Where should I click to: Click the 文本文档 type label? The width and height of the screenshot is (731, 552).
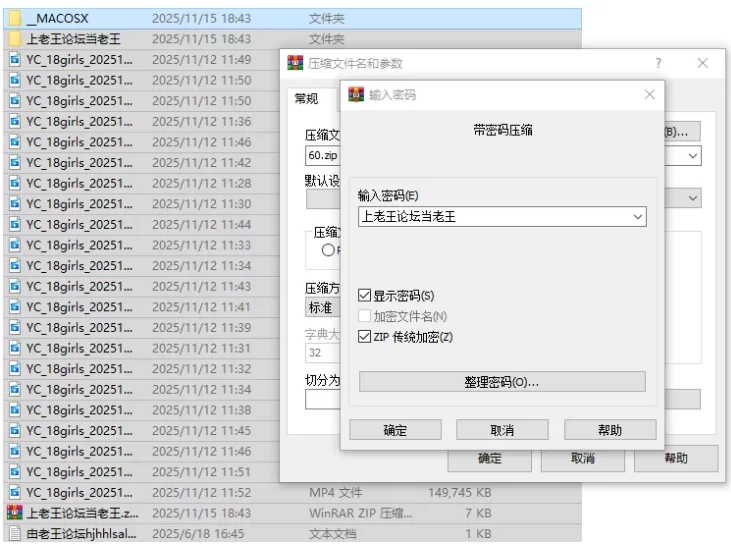click(332, 533)
